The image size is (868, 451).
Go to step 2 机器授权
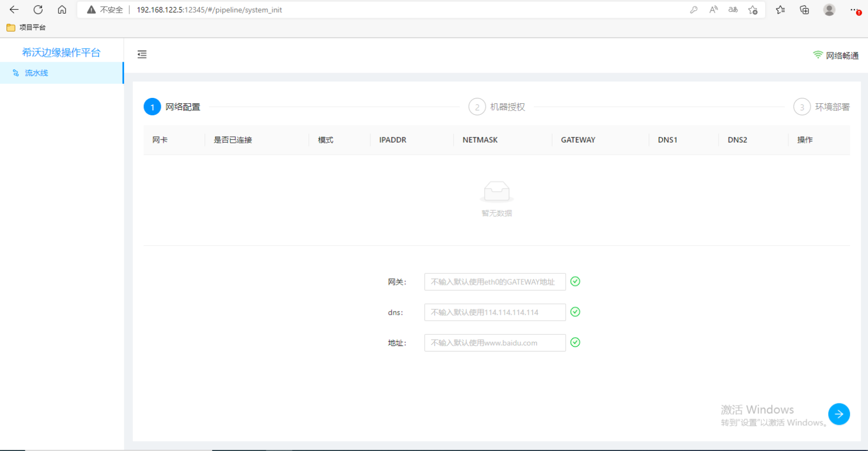pos(497,107)
